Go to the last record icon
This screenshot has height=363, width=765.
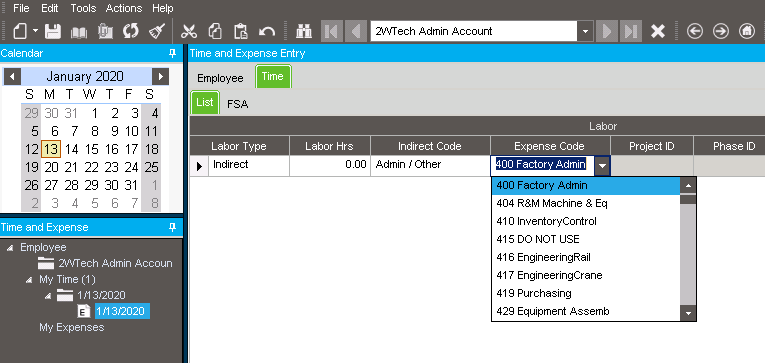pyautogui.click(x=631, y=31)
